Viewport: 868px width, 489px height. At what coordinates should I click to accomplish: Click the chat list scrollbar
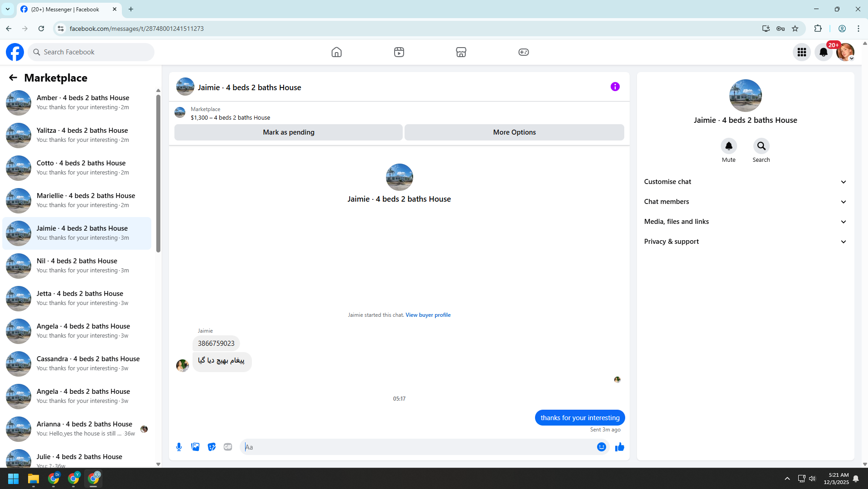(158, 173)
